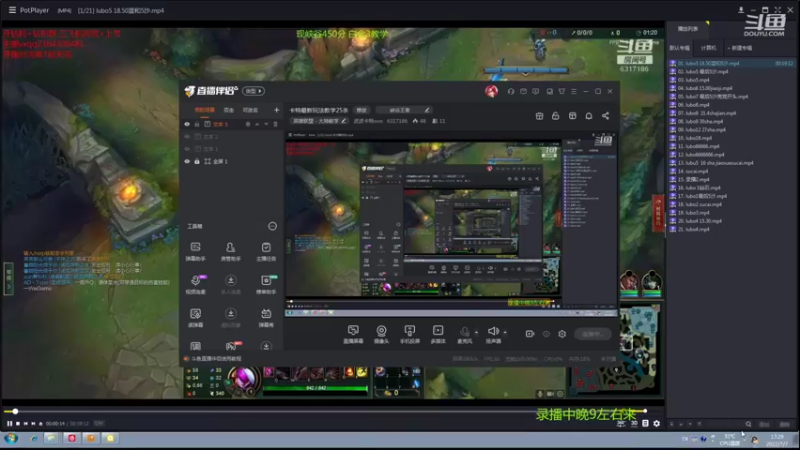The image size is (800, 450).
Task: Move 文本 3 layer down with arrow
Action: point(266,124)
